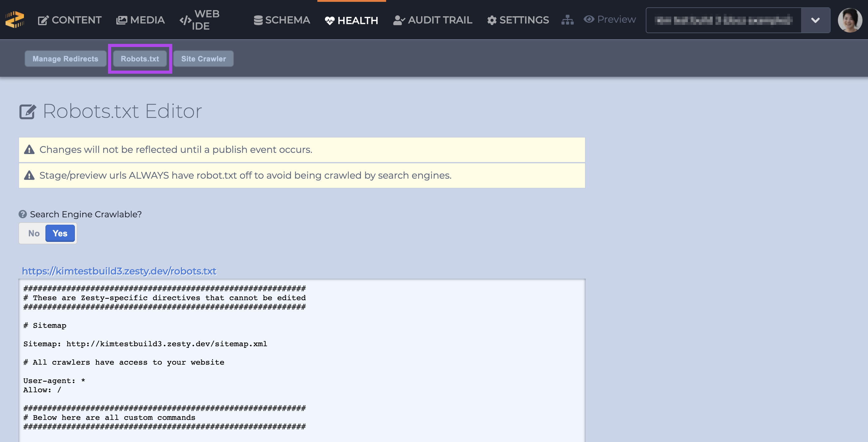This screenshot has height=442, width=868.
Task: Click the 'Stage/preview urls ALWAYS' notice text
Action: [x=245, y=175]
